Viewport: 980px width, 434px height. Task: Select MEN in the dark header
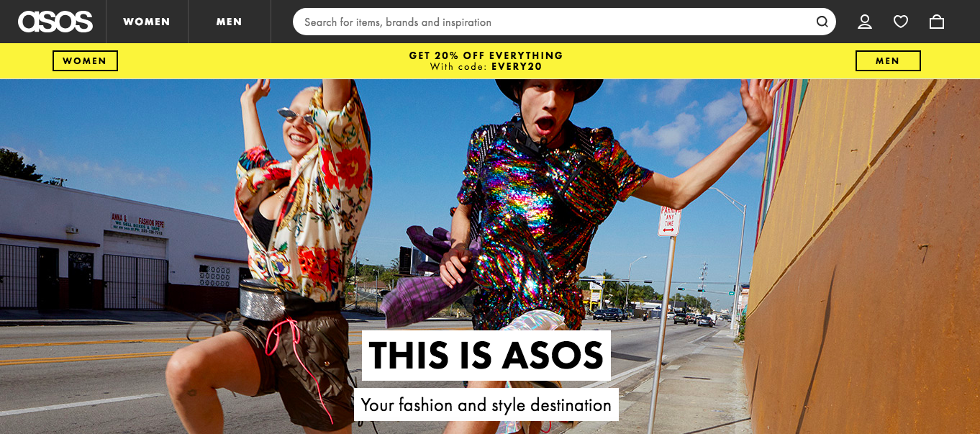230,22
